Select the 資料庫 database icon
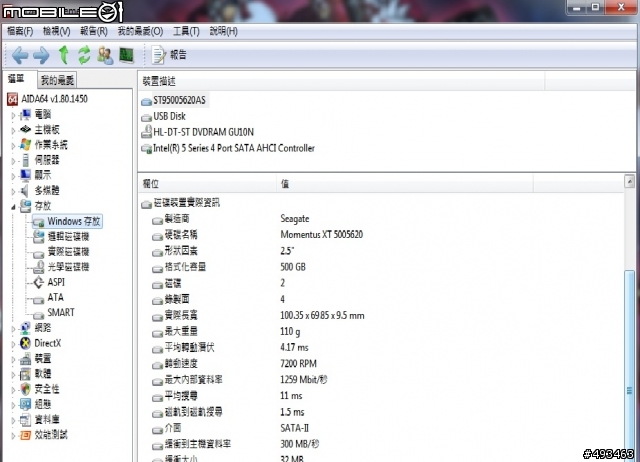This screenshot has height=462, width=640. [25, 419]
